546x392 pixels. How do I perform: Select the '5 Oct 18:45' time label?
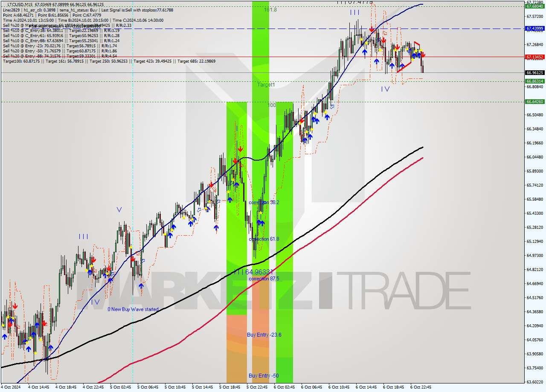[x=230, y=387]
